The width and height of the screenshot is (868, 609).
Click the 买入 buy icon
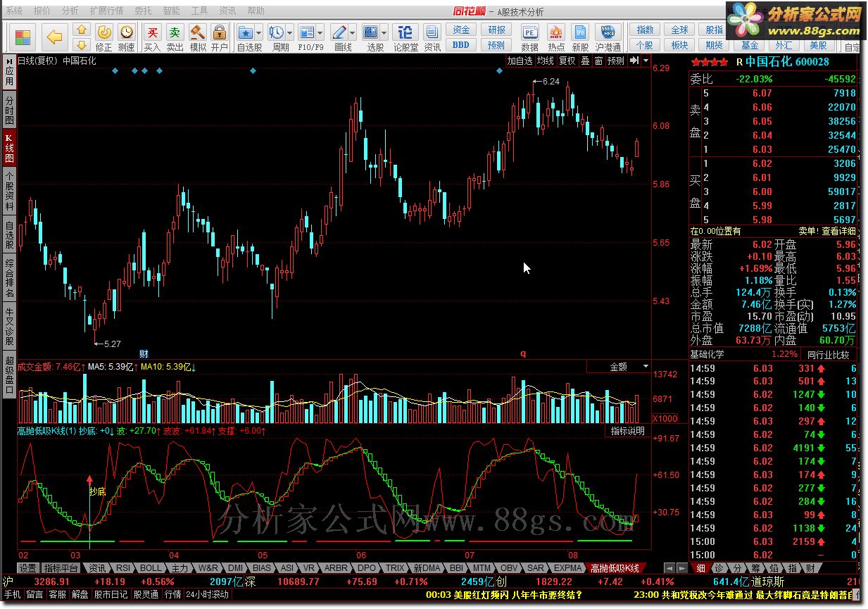pyautogui.click(x=152, y=32)
